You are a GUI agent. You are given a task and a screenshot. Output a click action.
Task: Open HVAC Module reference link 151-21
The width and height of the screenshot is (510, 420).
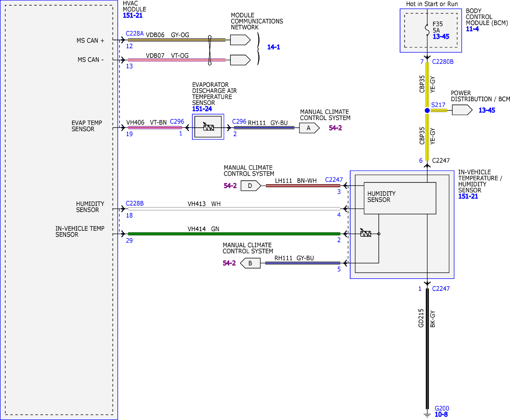[x=132, y=16]
